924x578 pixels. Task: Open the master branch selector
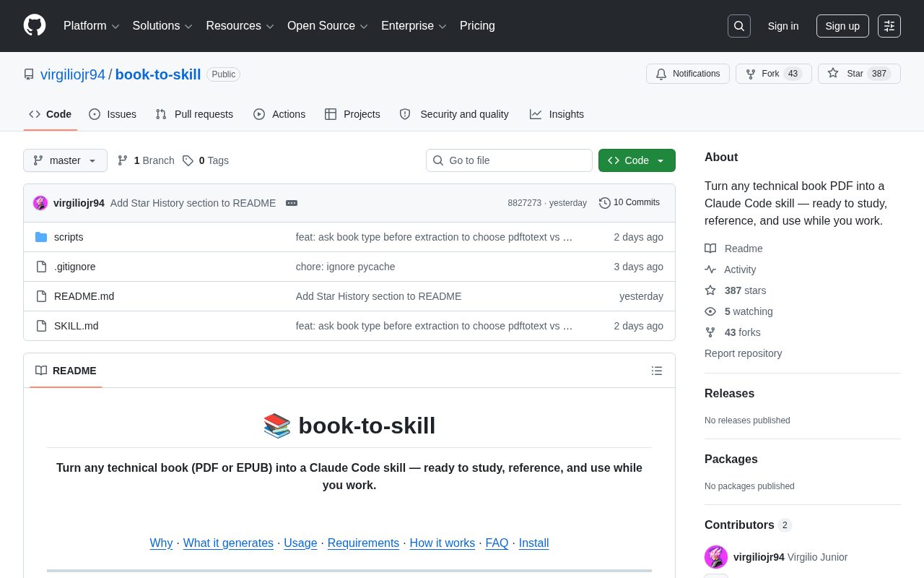pyautogui.click(x=65, y=160)
